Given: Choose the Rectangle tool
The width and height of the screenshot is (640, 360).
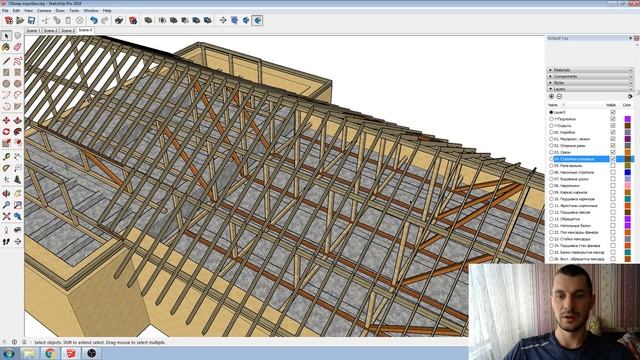Looking at the screenshot, I should click(6, 72).
